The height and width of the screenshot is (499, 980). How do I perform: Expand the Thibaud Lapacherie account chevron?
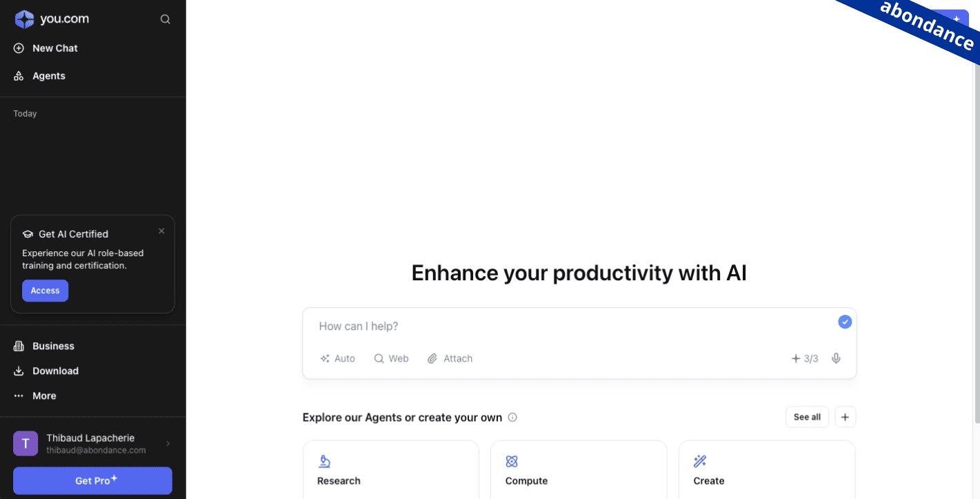(x=168, y=443)
